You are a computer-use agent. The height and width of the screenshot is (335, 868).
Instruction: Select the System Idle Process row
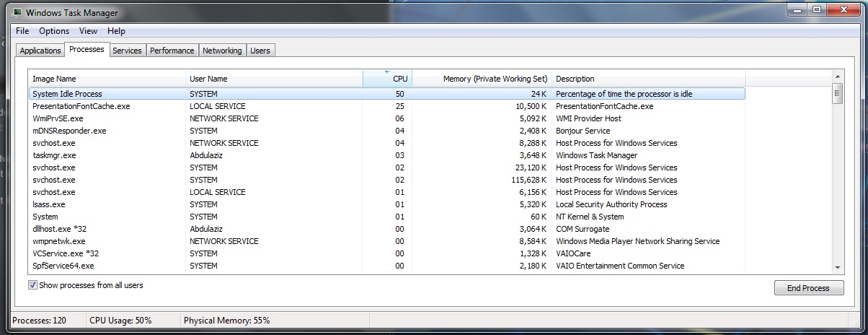[386, 94]
